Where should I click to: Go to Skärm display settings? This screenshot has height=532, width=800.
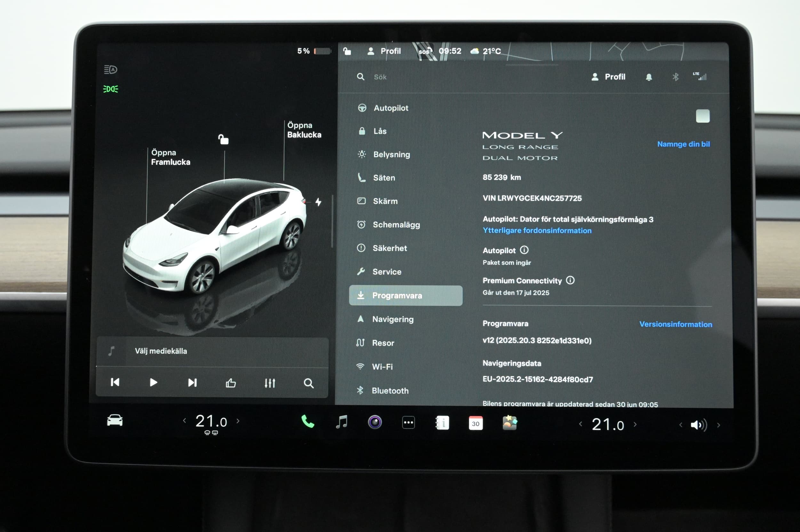click(x=377, y=201)
